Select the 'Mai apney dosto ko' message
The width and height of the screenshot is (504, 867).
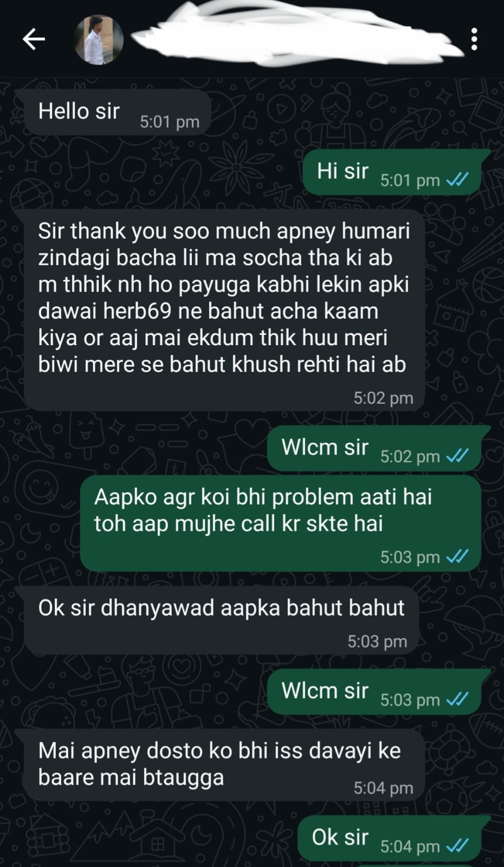click(224, 765)
